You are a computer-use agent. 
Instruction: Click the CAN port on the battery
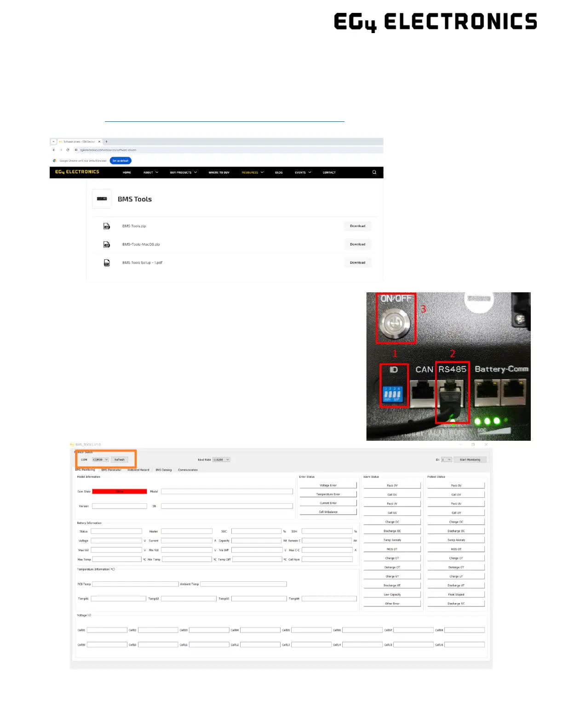point(422,394)
